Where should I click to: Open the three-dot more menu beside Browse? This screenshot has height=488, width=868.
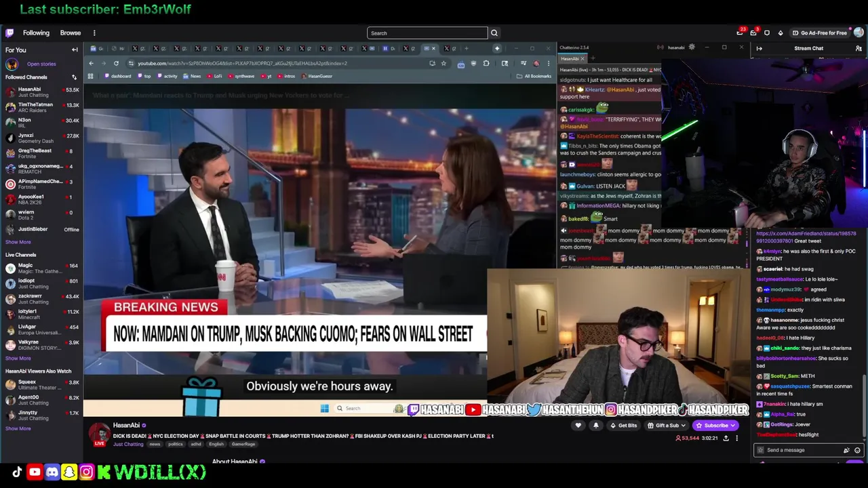pos(94,33)
